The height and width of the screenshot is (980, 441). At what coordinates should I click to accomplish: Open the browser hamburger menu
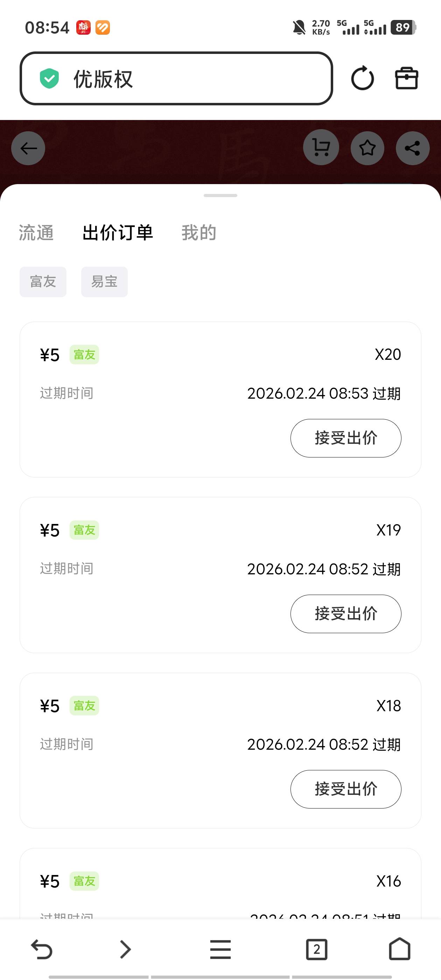pyautogui.click(x=220, y=949)
